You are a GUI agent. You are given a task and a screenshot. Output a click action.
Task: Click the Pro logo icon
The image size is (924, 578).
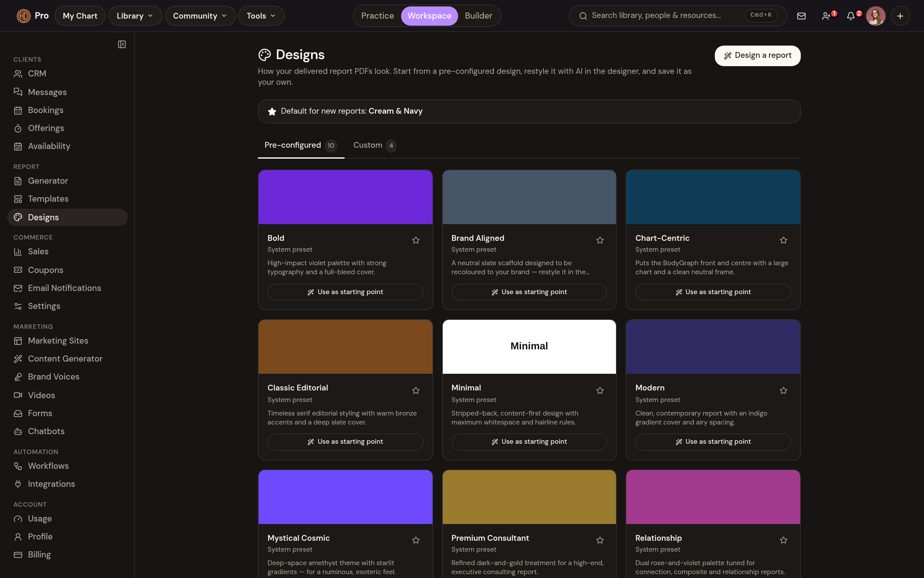point(24,16)
